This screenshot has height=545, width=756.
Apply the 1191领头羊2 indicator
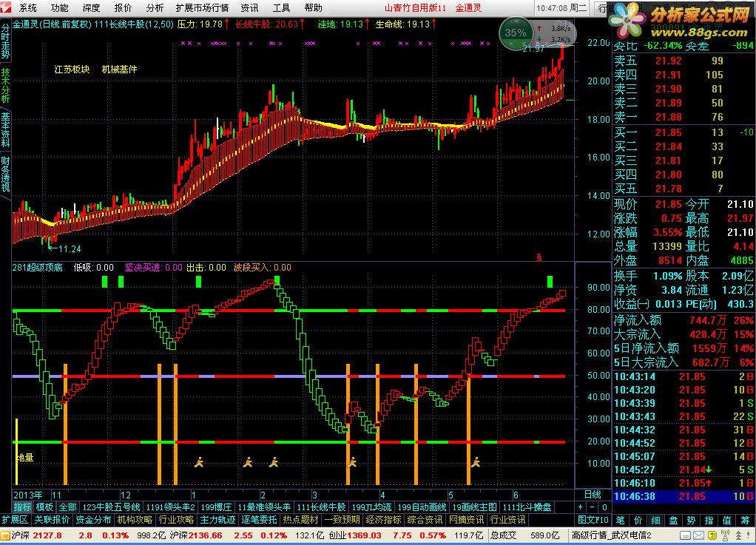tap(171, 507)
